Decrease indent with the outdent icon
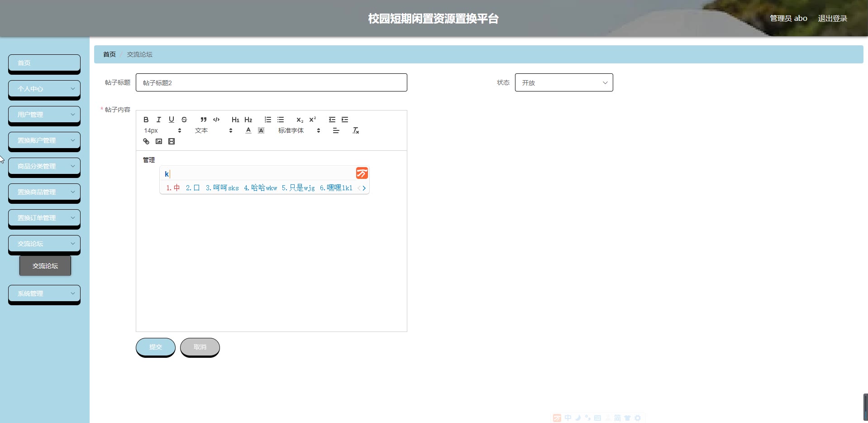The height and width of the screenshot is (423, 868). click(332, 120)
